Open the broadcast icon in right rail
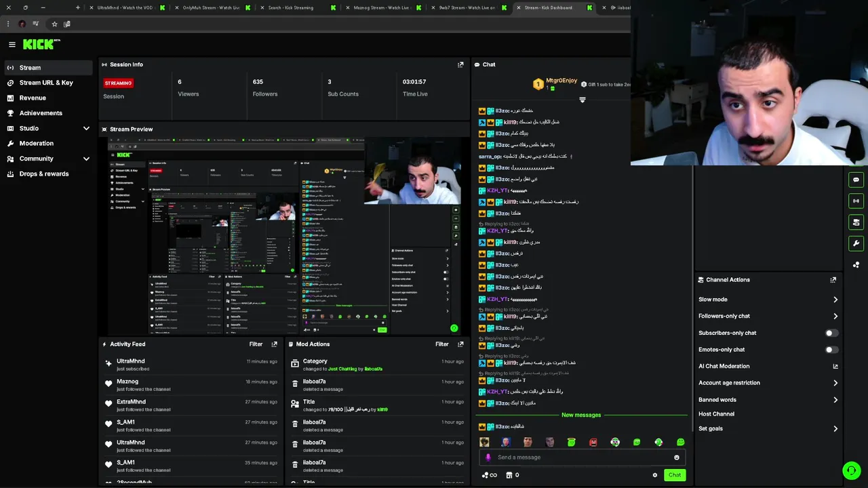 [856, 201]
